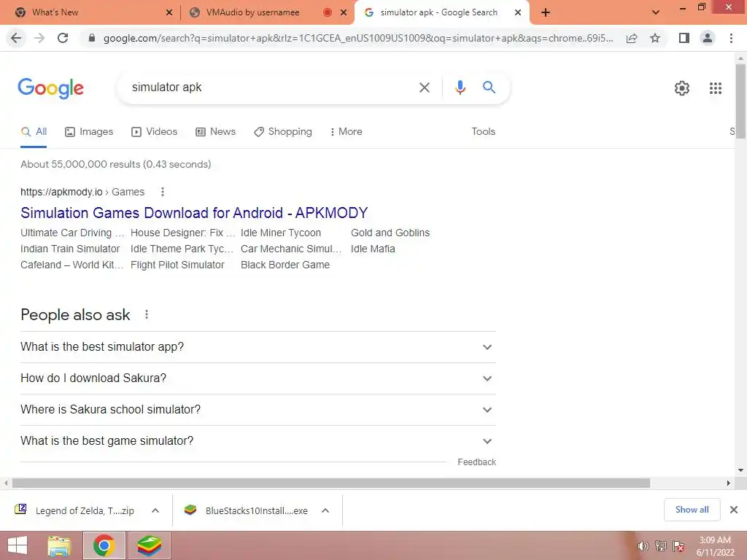Click the padlock site info icon
The width and height of the screenshot is (747, 560).
point(92,38)
